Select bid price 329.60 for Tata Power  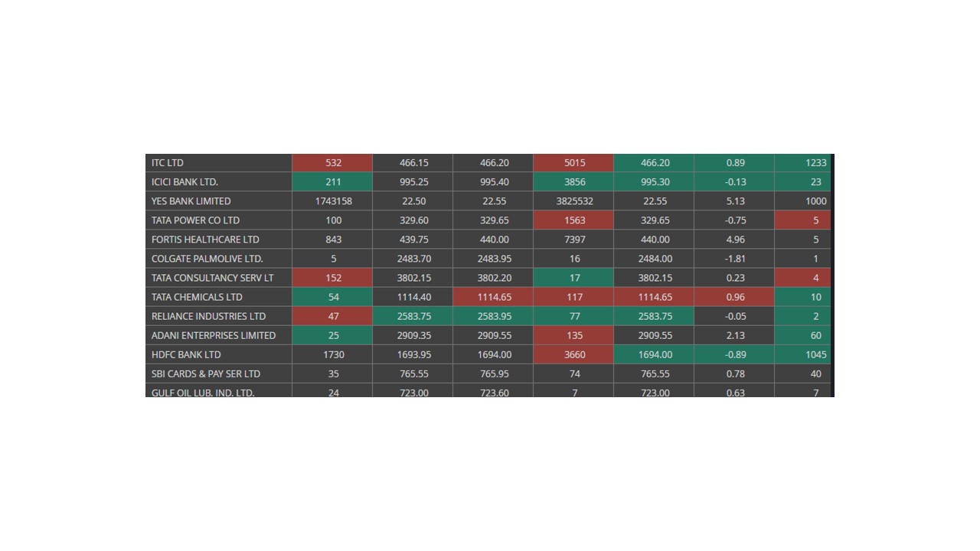pyautogui.click(x=413, y=220)
